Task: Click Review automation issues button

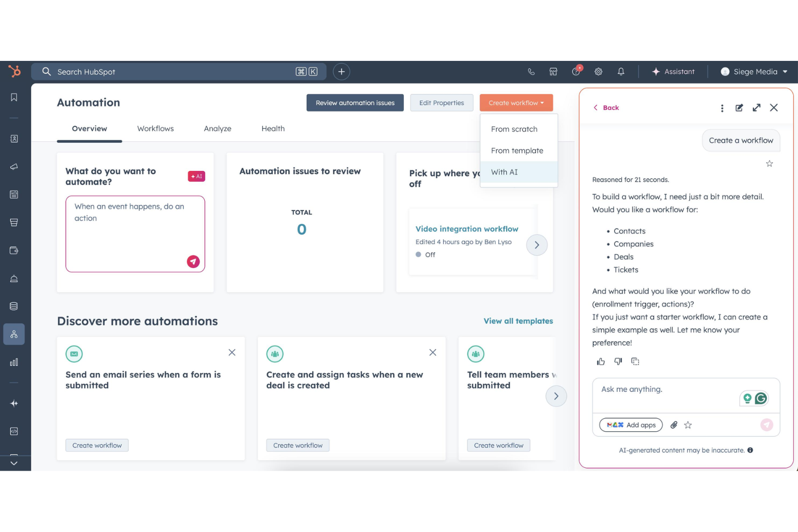Action: 355,103
